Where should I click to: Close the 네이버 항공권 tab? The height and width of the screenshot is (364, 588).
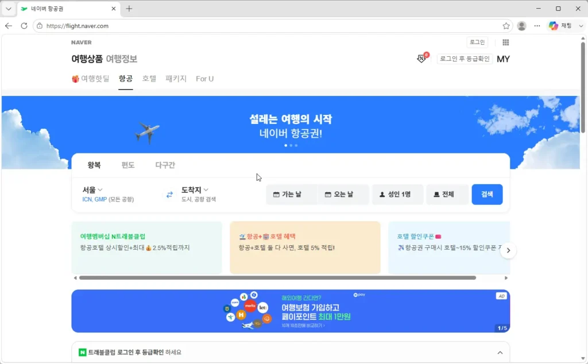pos(114,9)
